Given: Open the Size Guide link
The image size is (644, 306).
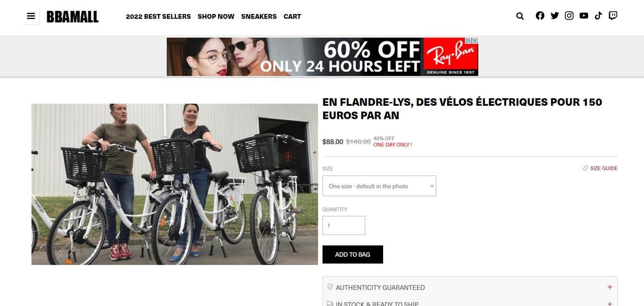Looking at the screenshot, I should point(600,168).
